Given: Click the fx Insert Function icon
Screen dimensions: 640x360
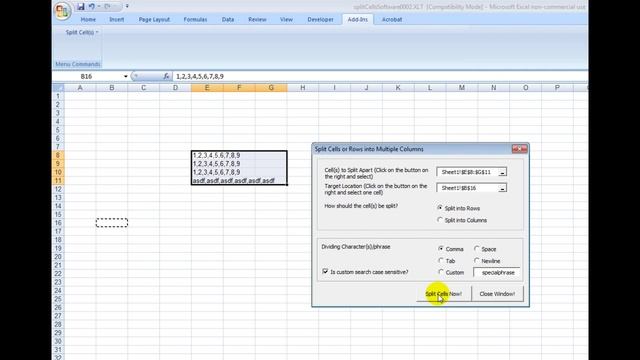Looking at the screenshot, I should [x=166, y=76].
